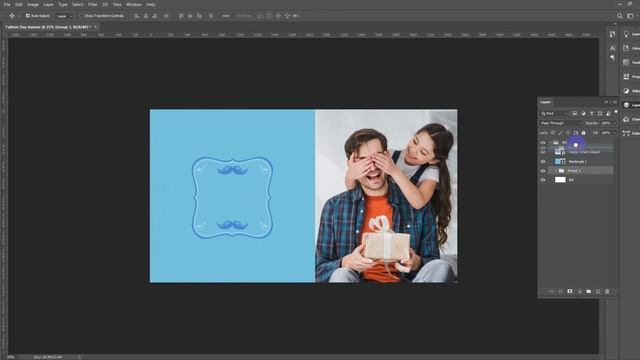Select the BG layer white thumbnail
640x360 pixels.
(560, 180)
